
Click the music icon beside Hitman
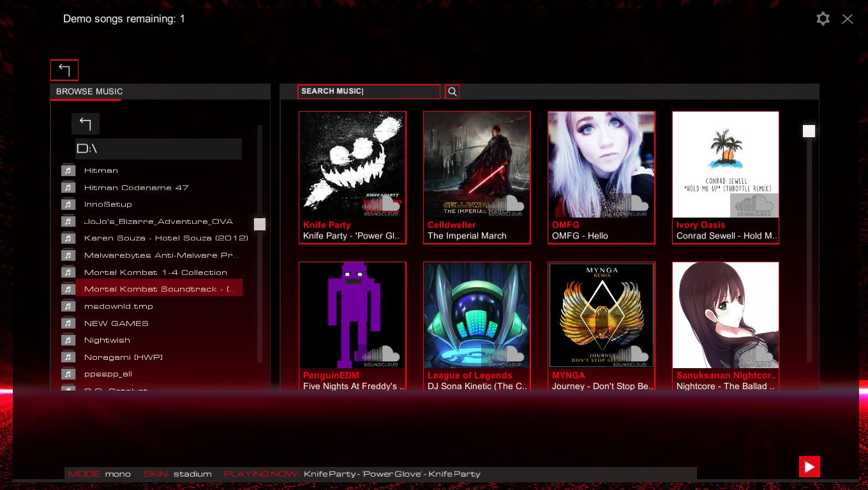(68, 170)
